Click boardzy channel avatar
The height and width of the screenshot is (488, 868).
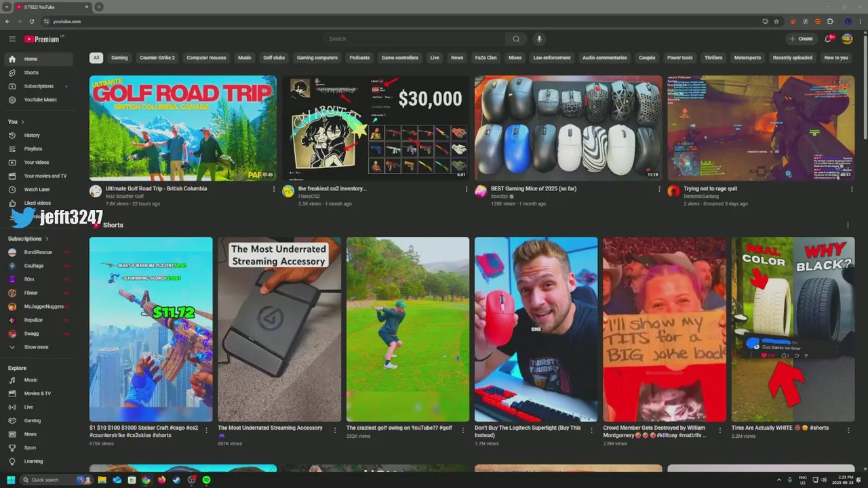[481, 191]
